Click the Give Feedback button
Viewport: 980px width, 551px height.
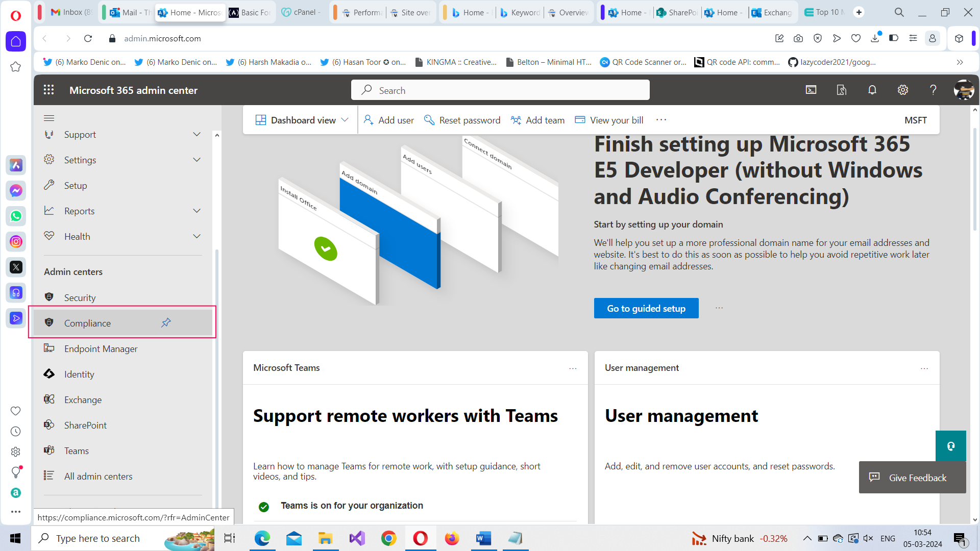(x=912, y=478)
